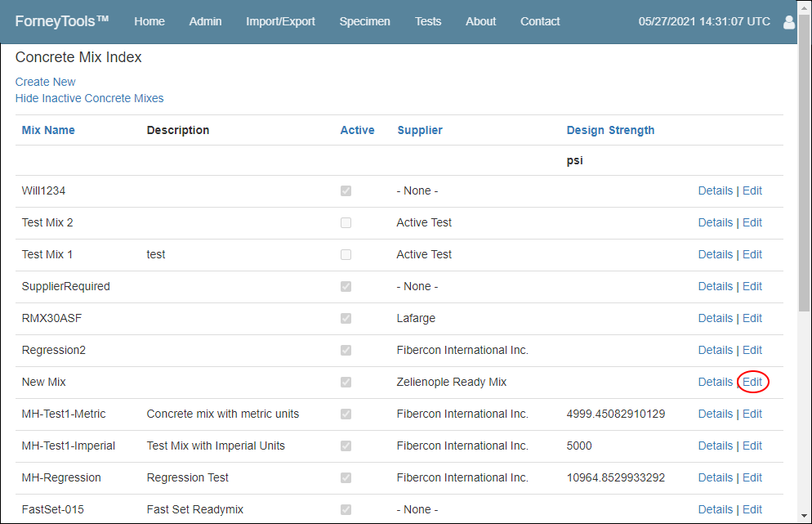The image size is (812, 524).
Task: Select the Lafarge supplier cell
Action: (416, 318)
